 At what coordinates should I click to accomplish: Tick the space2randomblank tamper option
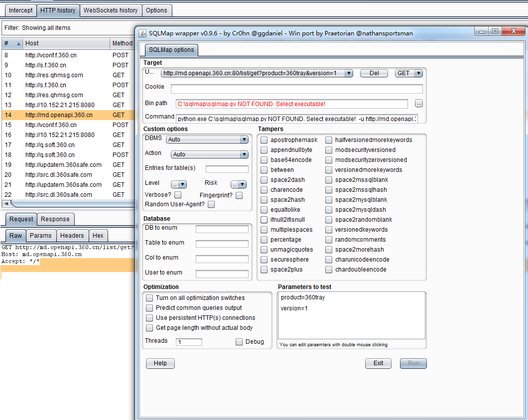point(329,220)
